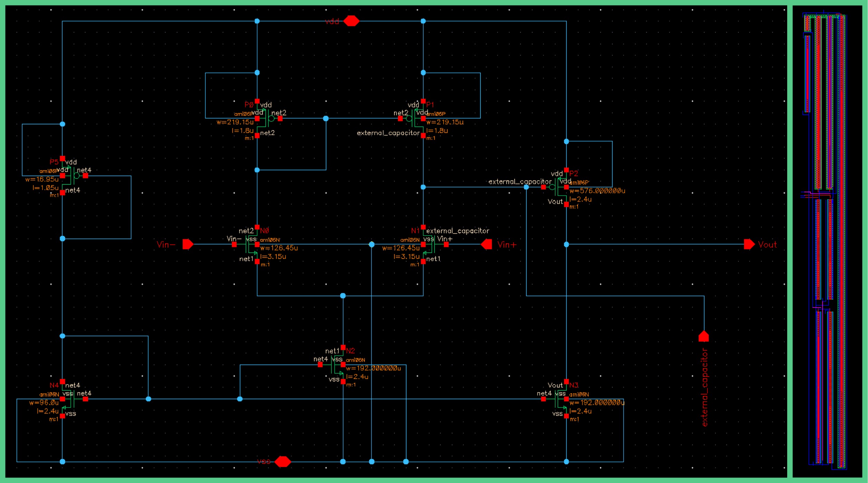Viewport: 868px width, 483px height.
Task: Select the vss pin symbol
Action: (283, 462)
